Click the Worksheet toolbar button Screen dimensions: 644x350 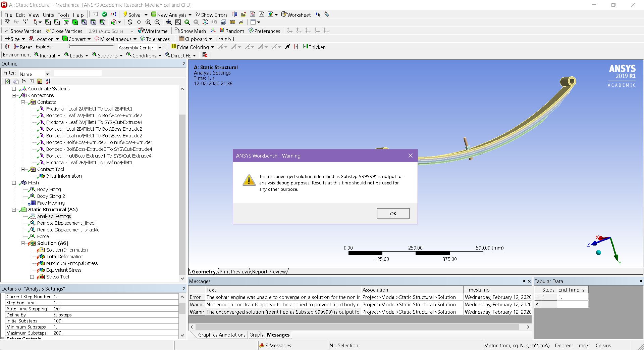coord(296,14)
